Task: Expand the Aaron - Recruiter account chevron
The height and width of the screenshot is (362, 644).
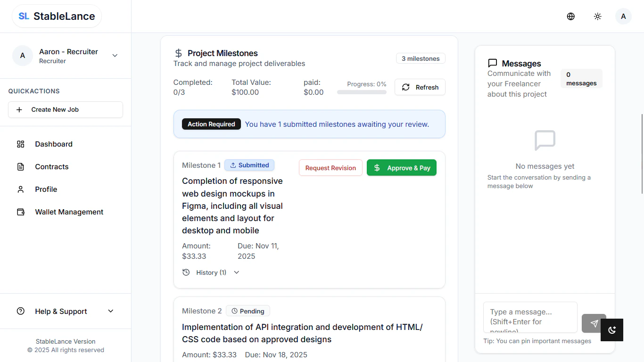Action: pyautogui.click(x=115, y=56)
